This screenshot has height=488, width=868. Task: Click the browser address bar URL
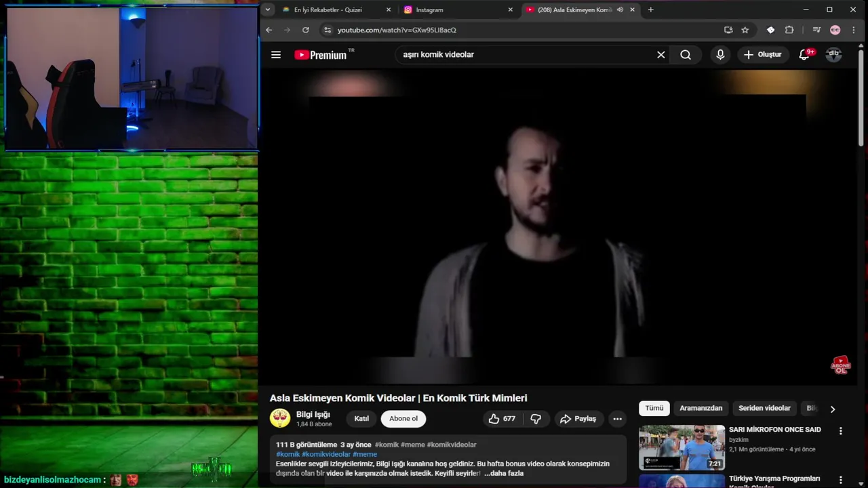pos(397,30)
